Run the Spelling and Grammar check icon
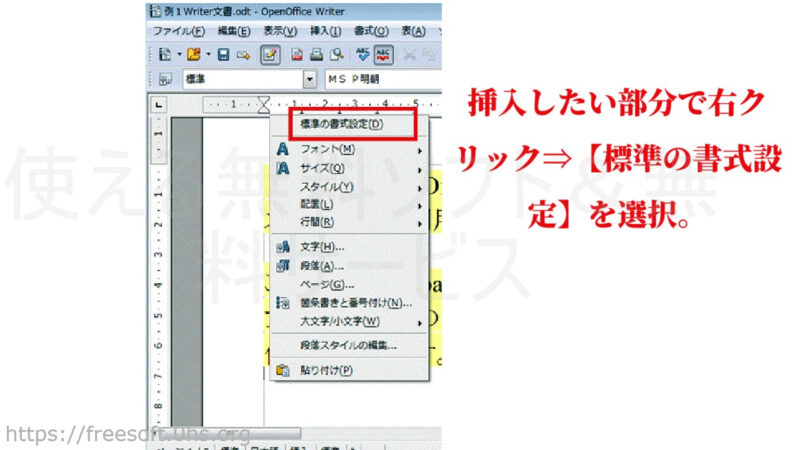Viewport: 800px width, 450px height. click(x=363, y=55)
